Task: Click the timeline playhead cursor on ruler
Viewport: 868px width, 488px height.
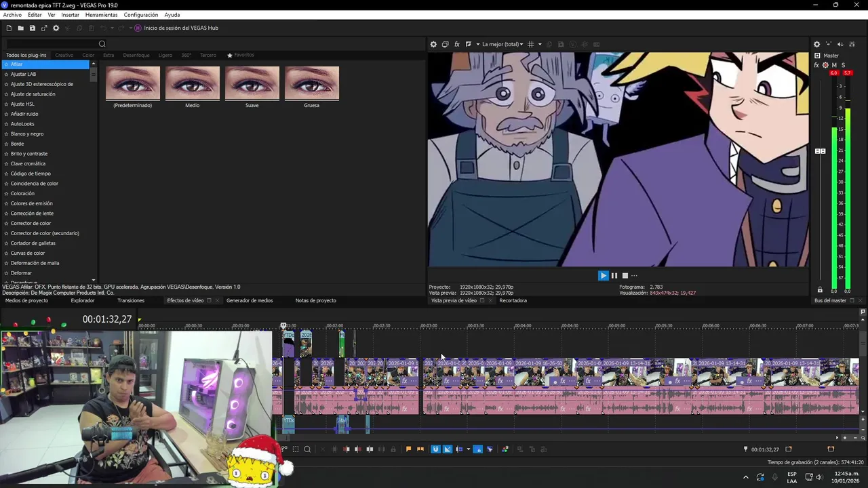Action: click(283, 326)
